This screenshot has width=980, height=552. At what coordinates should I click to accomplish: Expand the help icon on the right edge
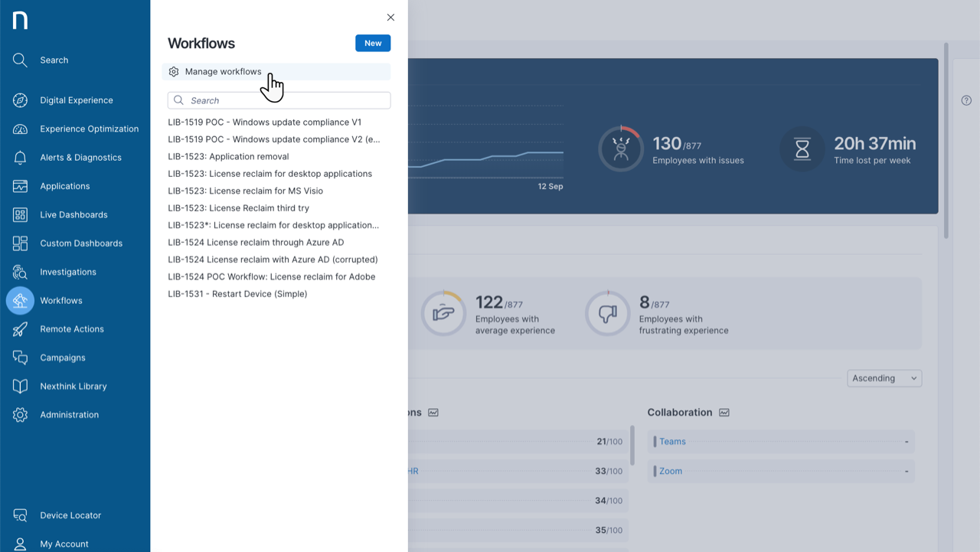pos(966,100)
